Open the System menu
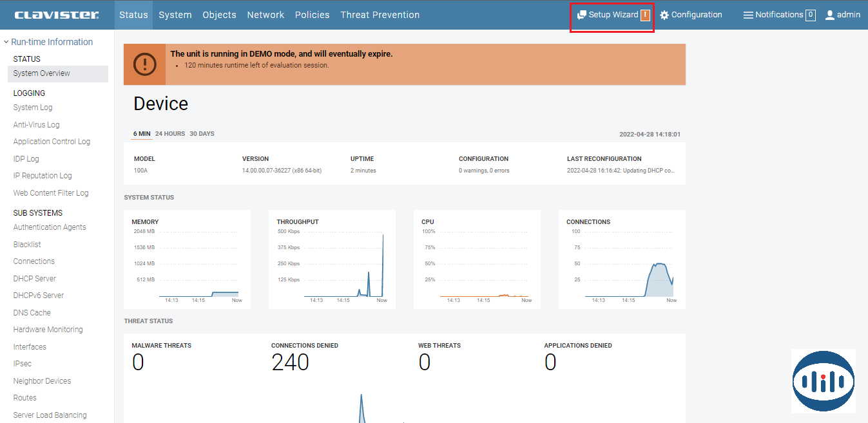Viewport: 868px width, 423px height. tap(175, 15)
